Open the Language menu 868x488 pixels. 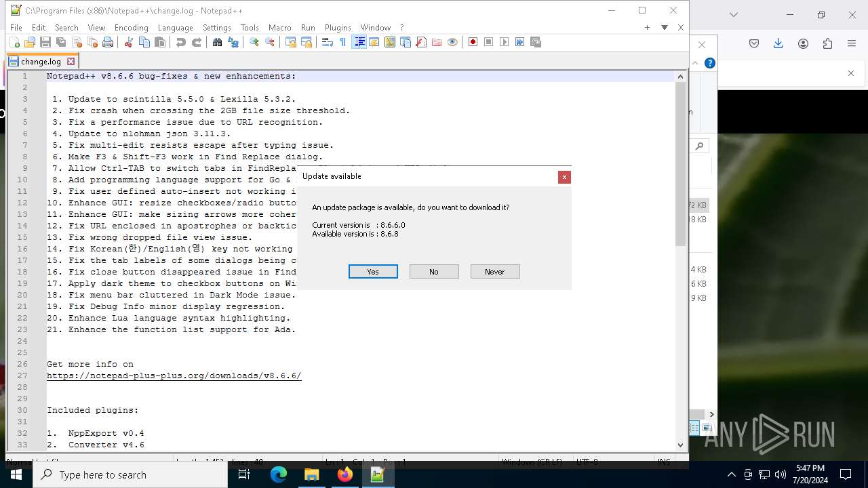(175, 28)
